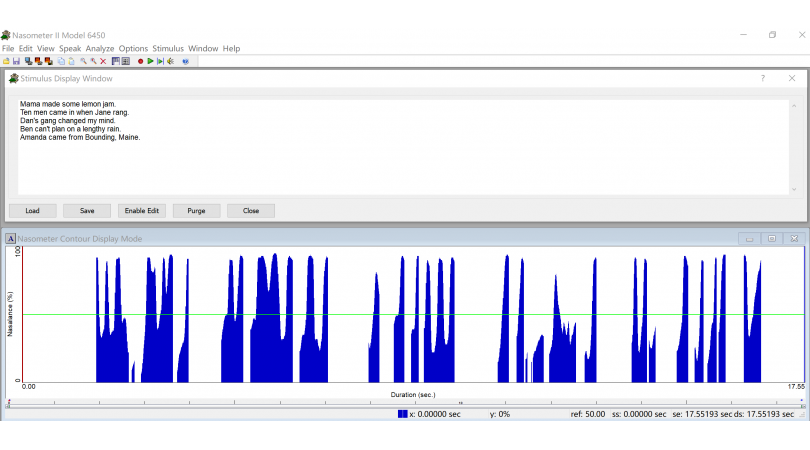
Task: Click the Paste icon in toolbar
Action: tap(71, 61)
